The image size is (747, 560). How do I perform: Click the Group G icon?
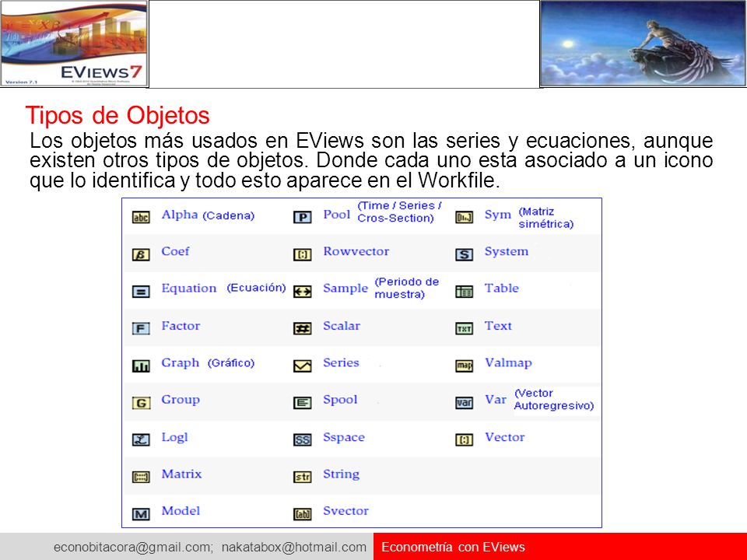tap(141, 403)
